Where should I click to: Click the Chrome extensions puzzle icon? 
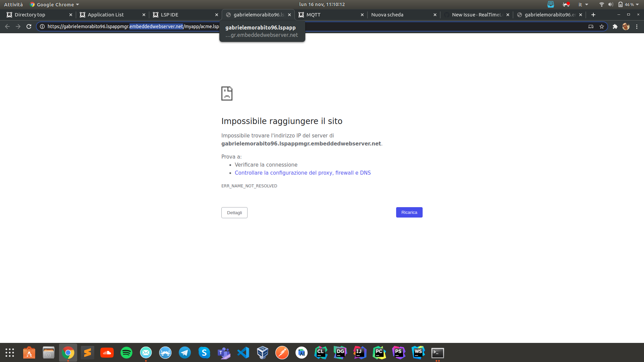pos(615,26)
